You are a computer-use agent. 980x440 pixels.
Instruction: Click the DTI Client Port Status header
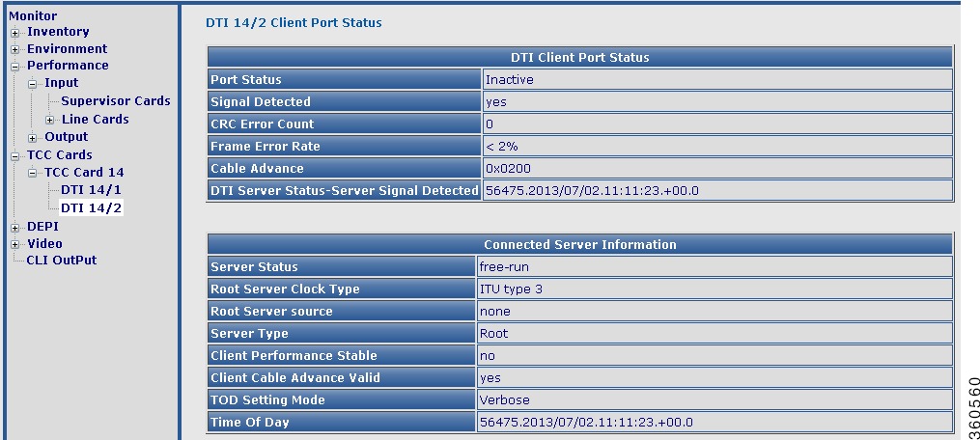[580, 57]
